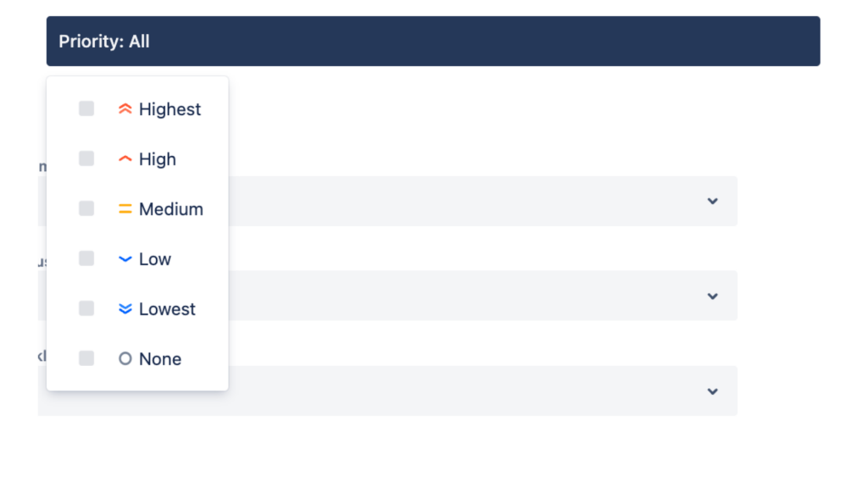Screen dimensions: 868x488
Task: Check the High priority checkbox
Action: 86,158
